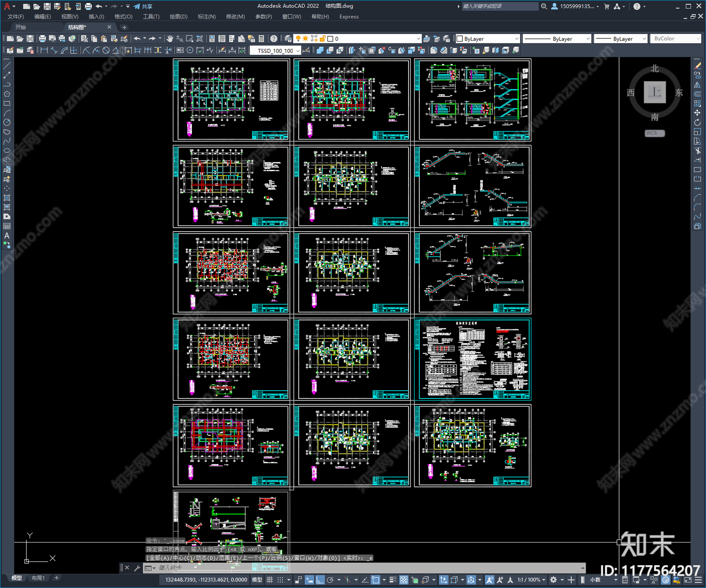Click the 上 face of ViewCube

click(655, 92)
